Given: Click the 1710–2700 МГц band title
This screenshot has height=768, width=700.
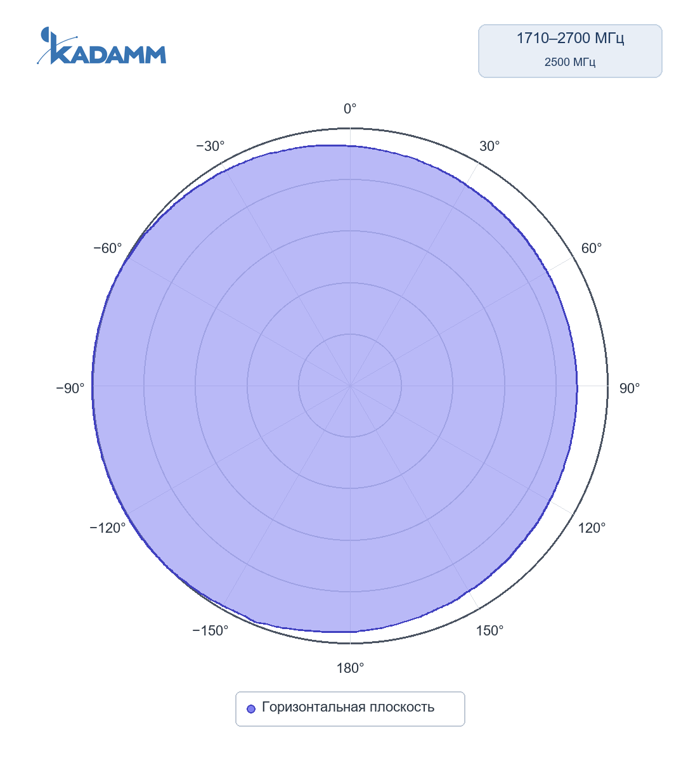Looking at the screenshot, I should pos(570,39).
